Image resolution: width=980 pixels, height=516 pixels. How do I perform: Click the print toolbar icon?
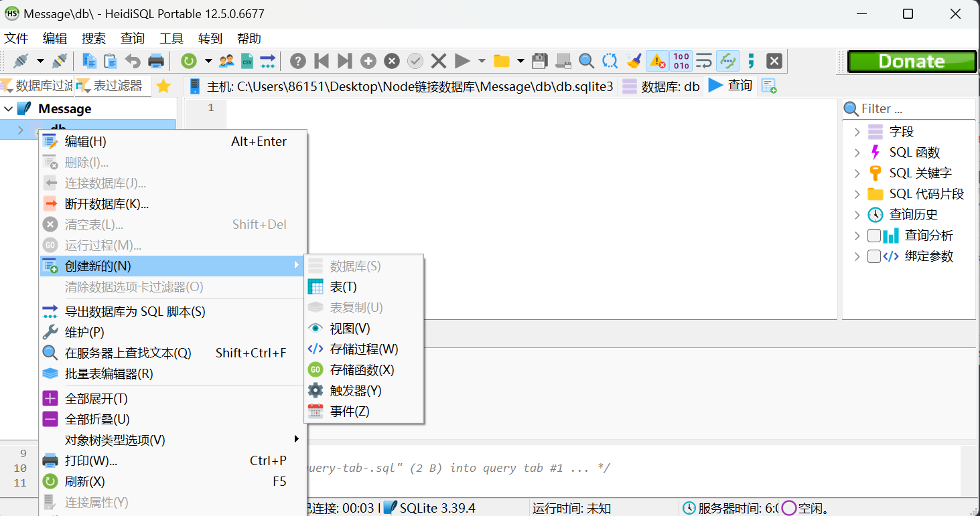pyautogui.click(x=155, y=61)
